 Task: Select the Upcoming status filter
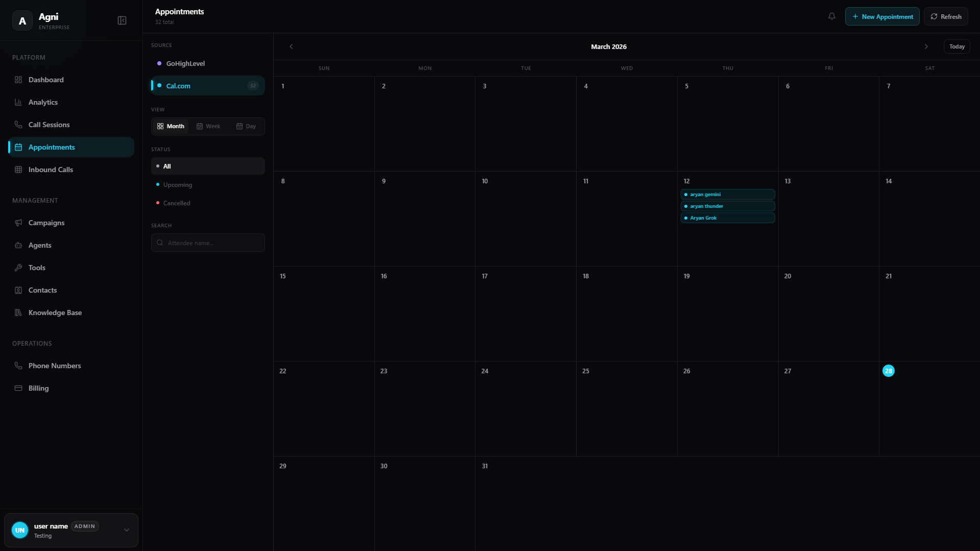pyautogui.click(x=177, y=185)
